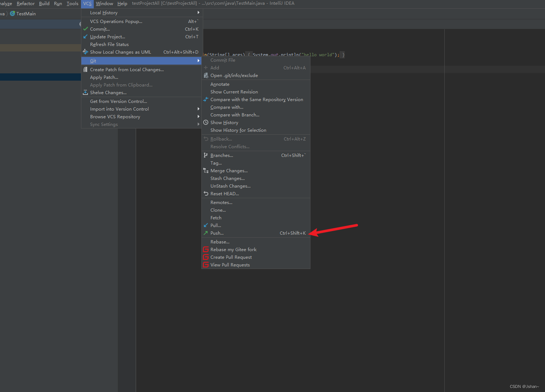Screen dimensions: 545x392
Task: Click the TestMain breadcrumb label
Action: pos(26,14)
